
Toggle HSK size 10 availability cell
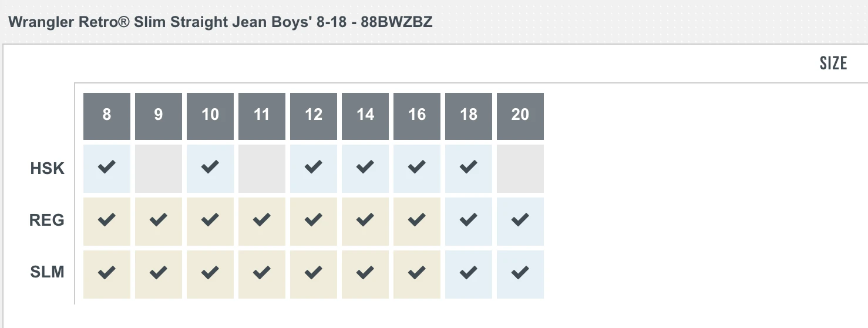[210, 168]
